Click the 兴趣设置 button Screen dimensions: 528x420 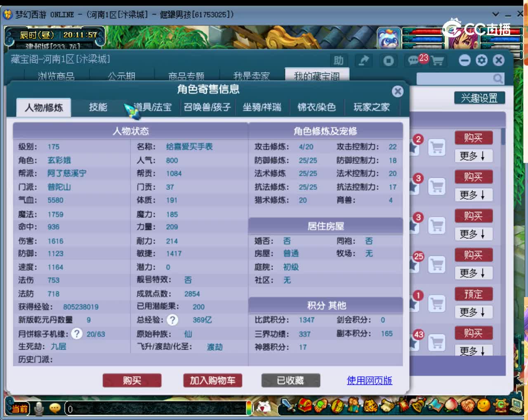point(480,98)
